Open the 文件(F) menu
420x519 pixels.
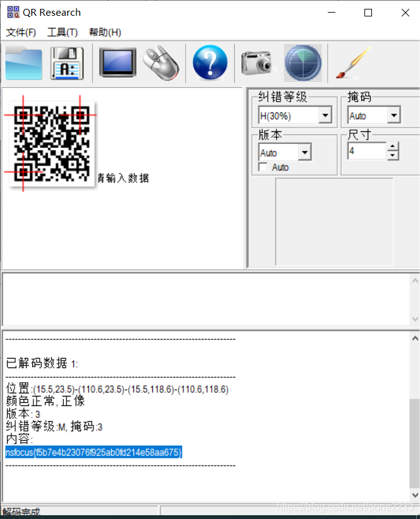[21, 32]
